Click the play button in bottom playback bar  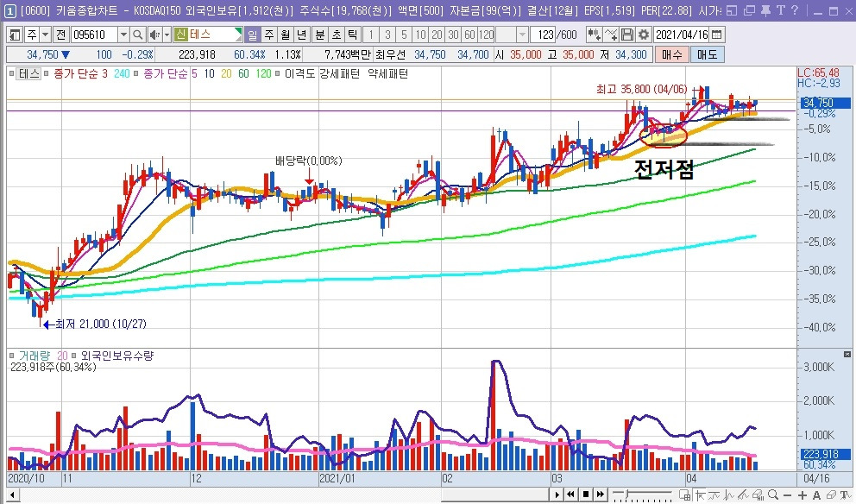click(x=557, y=495)
